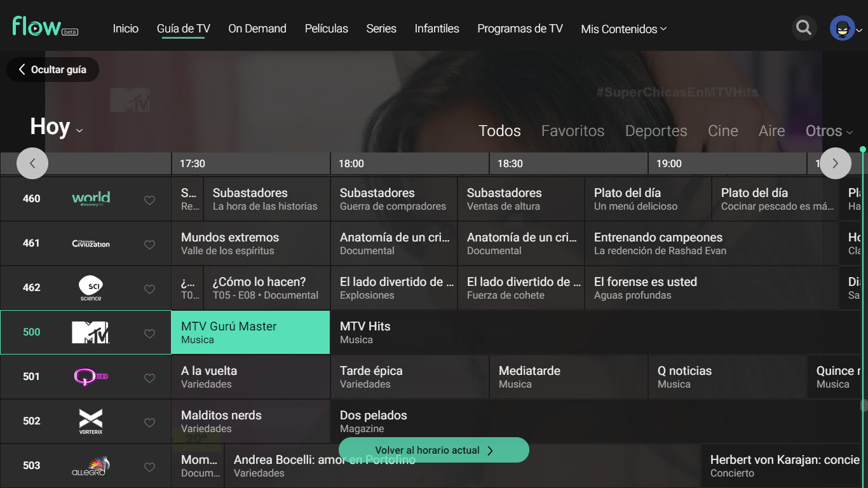Go to Inicio
The height and width of the screenshot is (488, 868).
click(126, 29)
